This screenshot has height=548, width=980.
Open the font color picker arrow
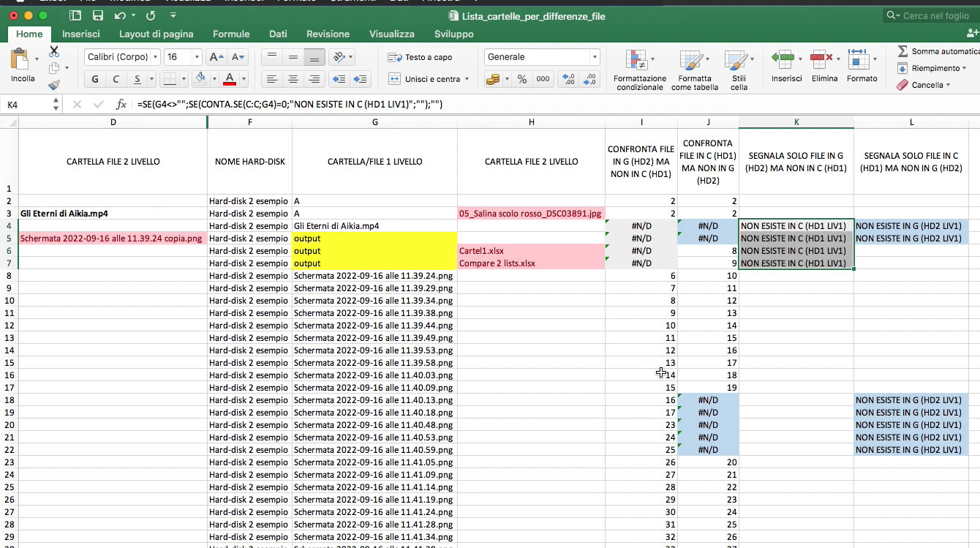[244, 79]
